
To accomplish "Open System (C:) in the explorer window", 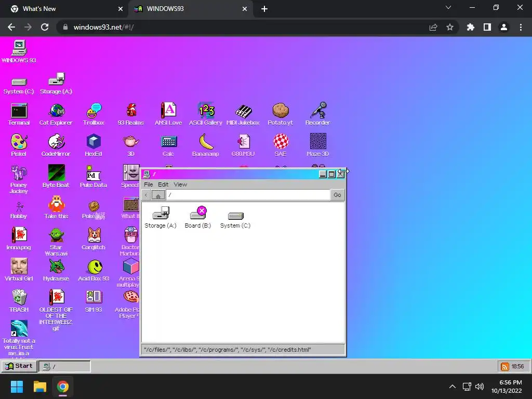I will 235,220.
